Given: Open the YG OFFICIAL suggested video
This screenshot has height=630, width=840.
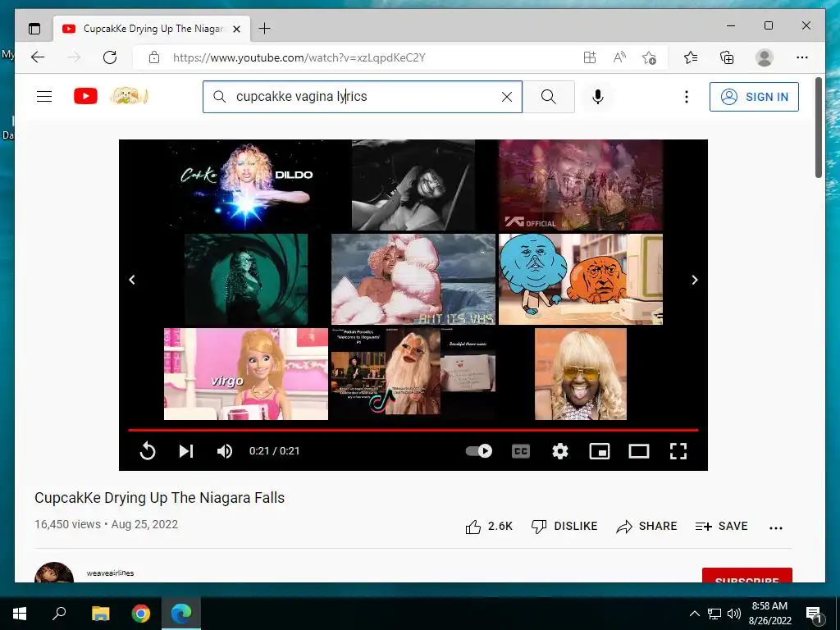Looking at the screenshot, I should [x=581, y=185].
